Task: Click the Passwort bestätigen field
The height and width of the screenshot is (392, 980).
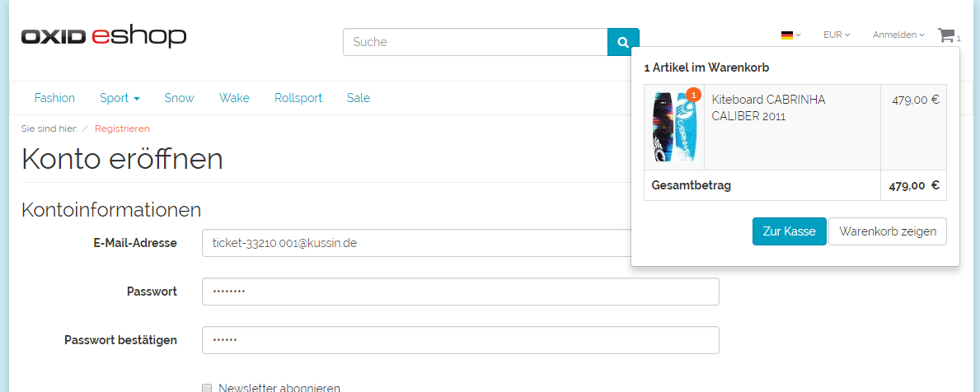Action: click(460, 340)
